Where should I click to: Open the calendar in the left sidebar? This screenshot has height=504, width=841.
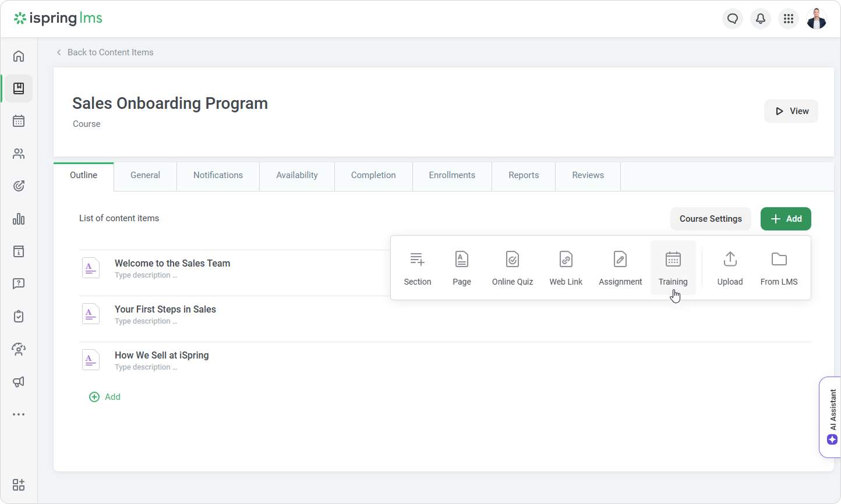click(19, 121)
